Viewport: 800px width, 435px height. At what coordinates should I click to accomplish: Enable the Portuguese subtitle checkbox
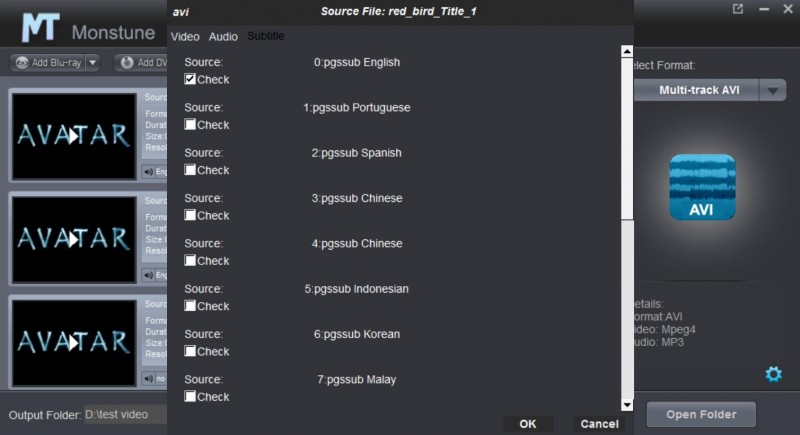coord(190,125)
